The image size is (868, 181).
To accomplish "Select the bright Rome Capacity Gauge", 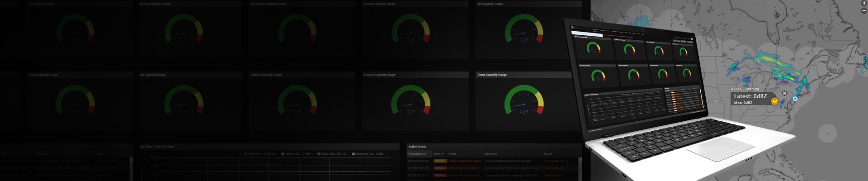I will point(524,101).
